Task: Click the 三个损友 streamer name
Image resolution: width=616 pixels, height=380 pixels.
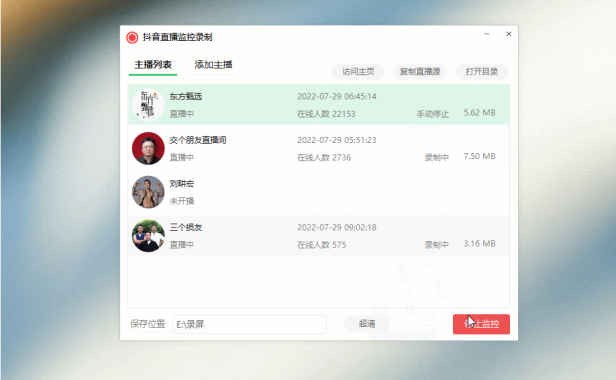Action: tap(186, 227)
